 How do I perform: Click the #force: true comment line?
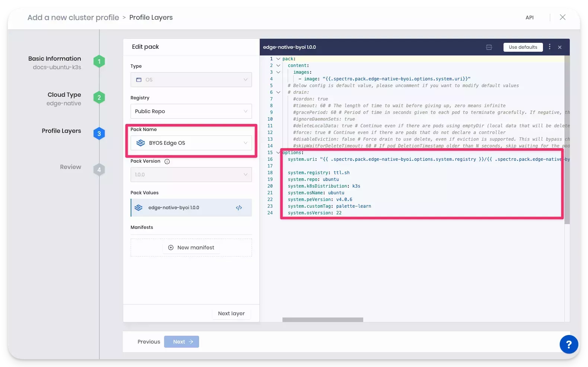tap(399, 133)
